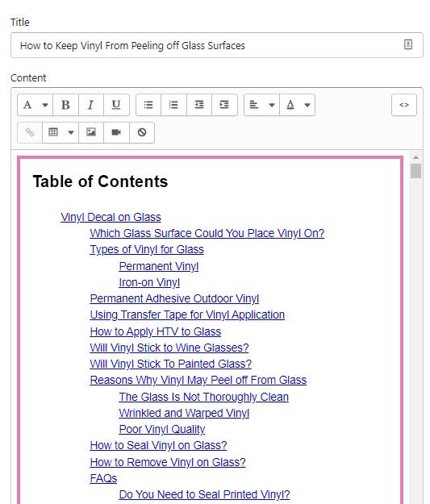This screenshot has height=504, width=430.
Task: Go to How to Apply HTV to Glass
Action: pos(156,331)
